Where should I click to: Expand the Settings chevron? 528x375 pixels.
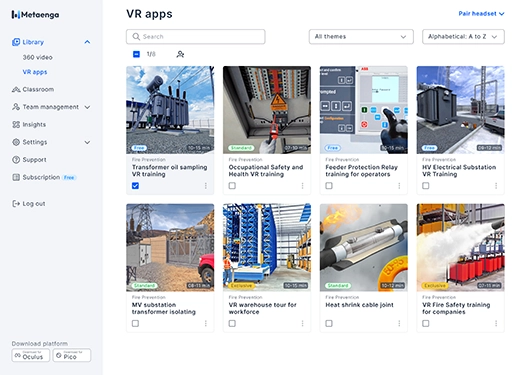pyautogui.click(x=87, y=142)
